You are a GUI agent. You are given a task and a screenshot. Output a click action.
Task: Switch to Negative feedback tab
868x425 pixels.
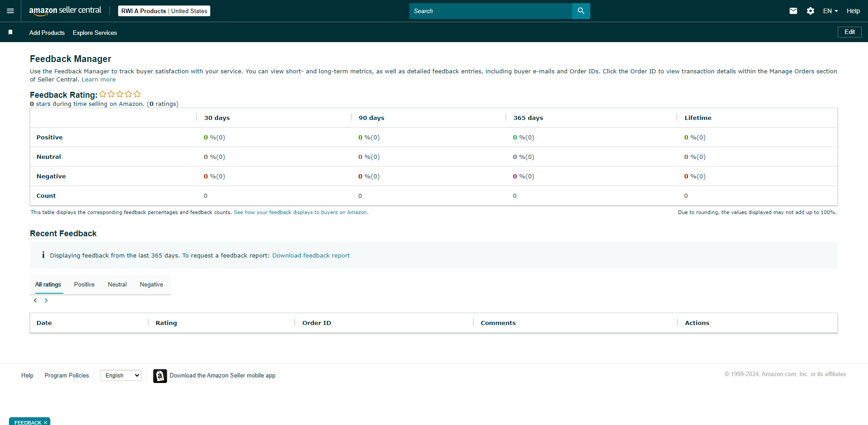coord(151,285)
